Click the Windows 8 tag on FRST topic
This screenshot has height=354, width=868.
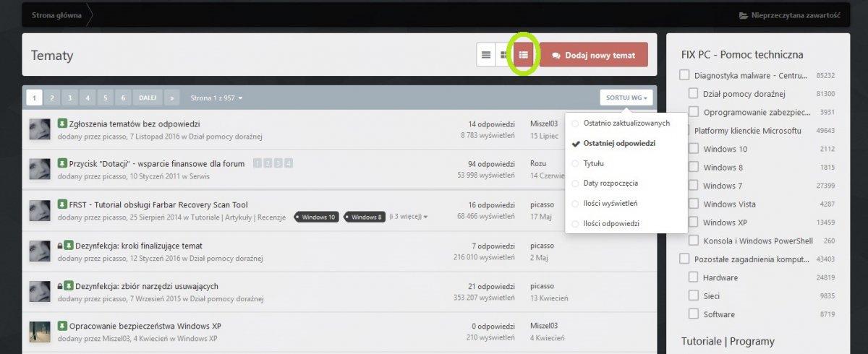(365, 217)
